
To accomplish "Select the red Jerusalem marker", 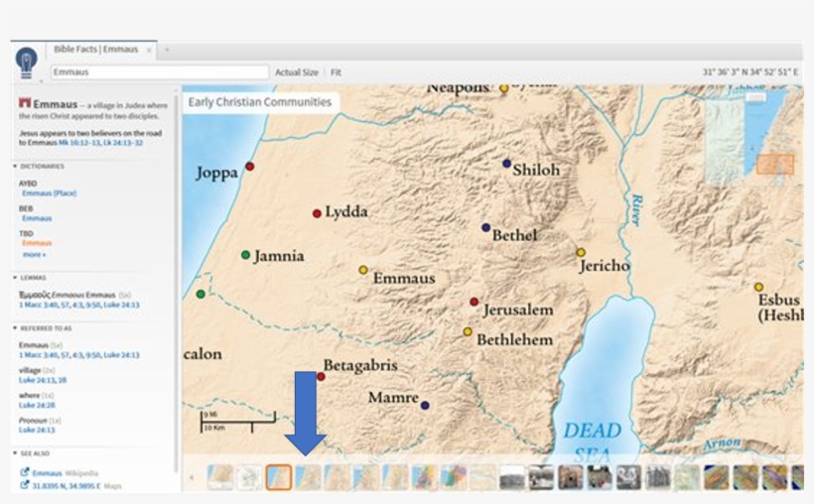I will (474, 302).
